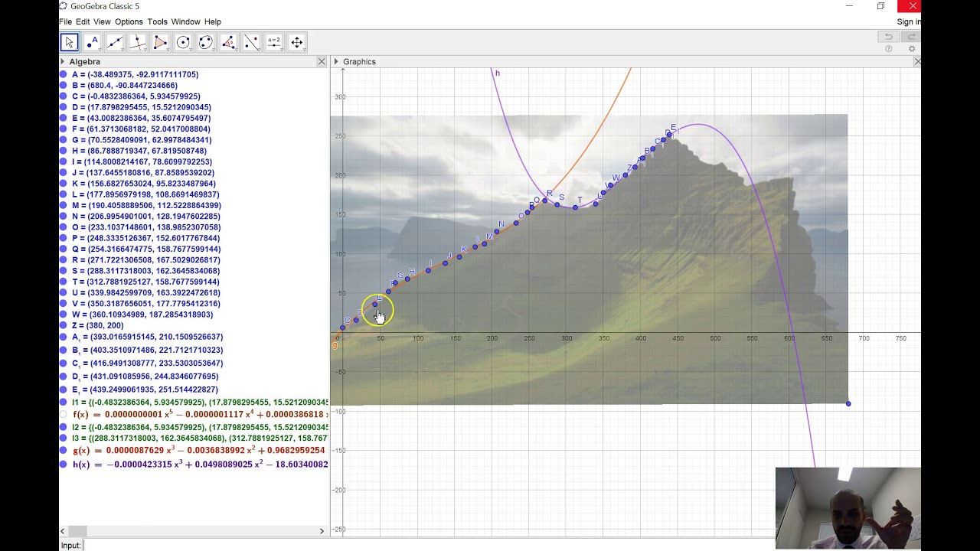Select the Circle with Center tool
This screenshot has width=980, height=551.
(183, 43)
